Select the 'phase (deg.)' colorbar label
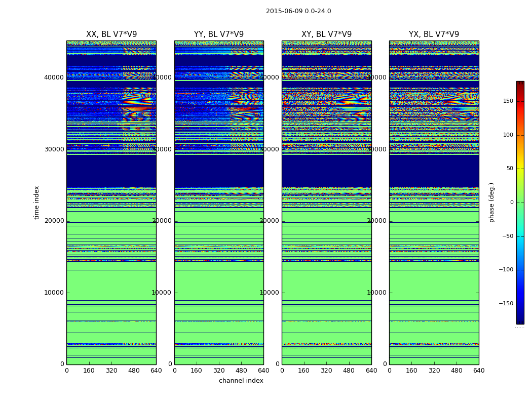Image resolution: width=532 pixels, height=405 pixels. point(491,202)
